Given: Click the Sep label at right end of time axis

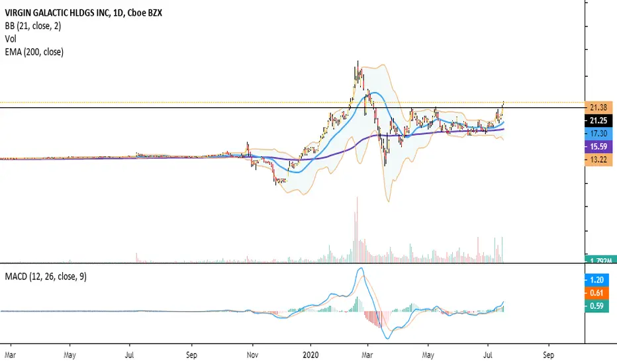Looking at the screenshot, I should click(x=548, y=355).
